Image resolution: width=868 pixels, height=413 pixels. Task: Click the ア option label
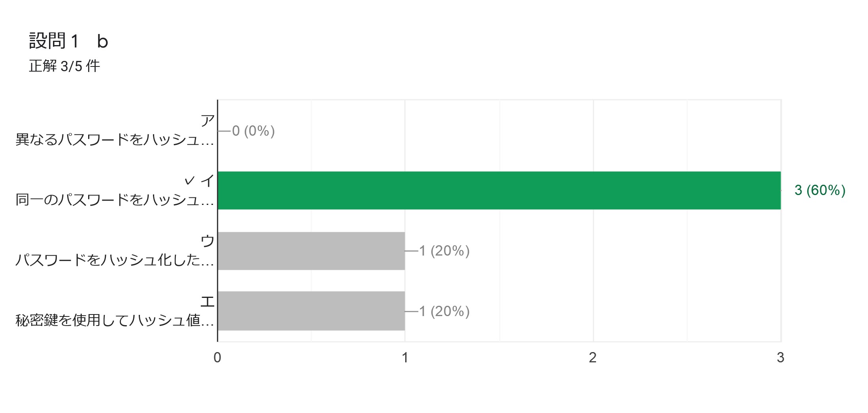tap(208, 121)
